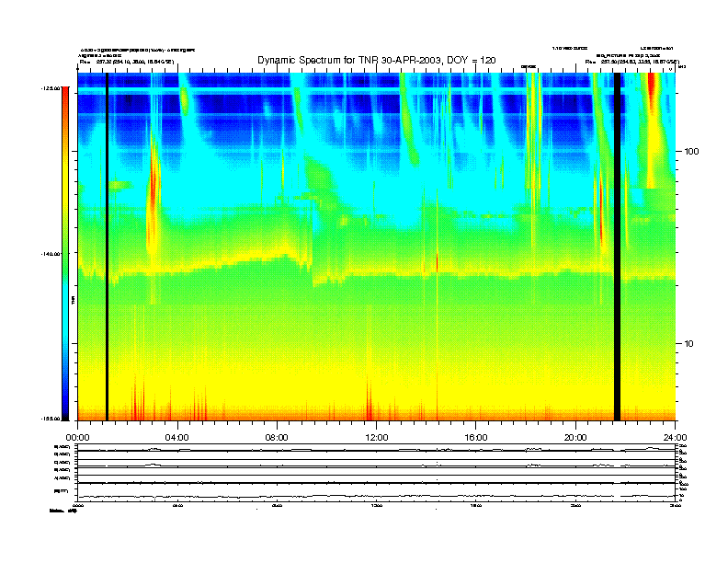Click the 100 frequency axis label
728x563 pixels.
coord(691,152)
